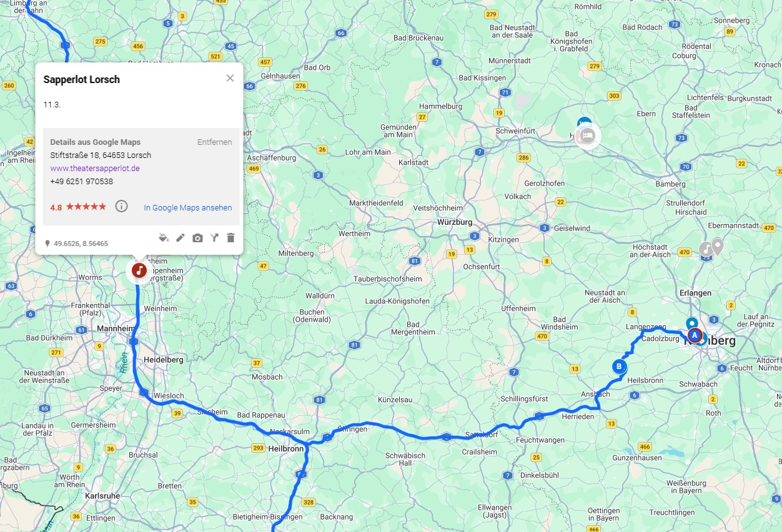This screenshot has width=782, height=532.
Task: Delete the place with the trash icon
Action: 230,238
